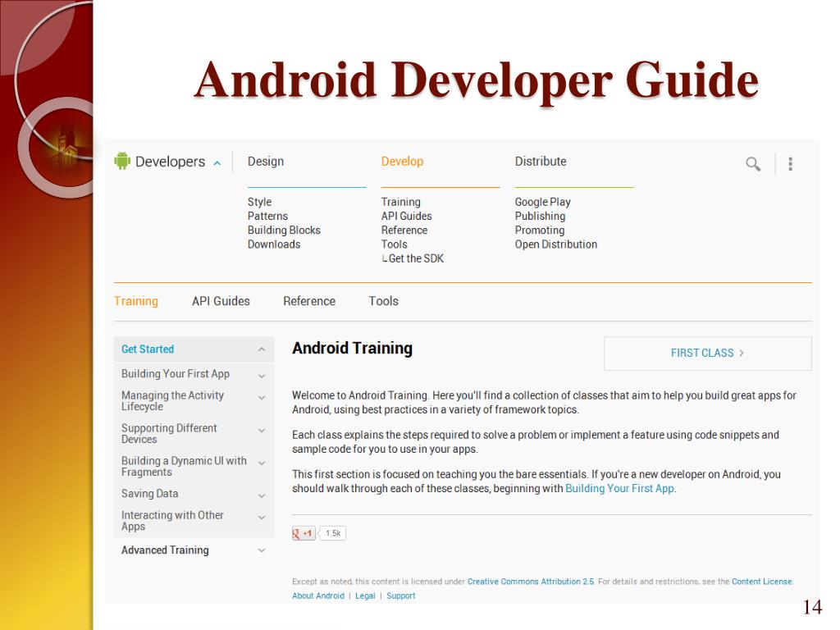Select Publishing under Distribute

[x=540, y=216]
